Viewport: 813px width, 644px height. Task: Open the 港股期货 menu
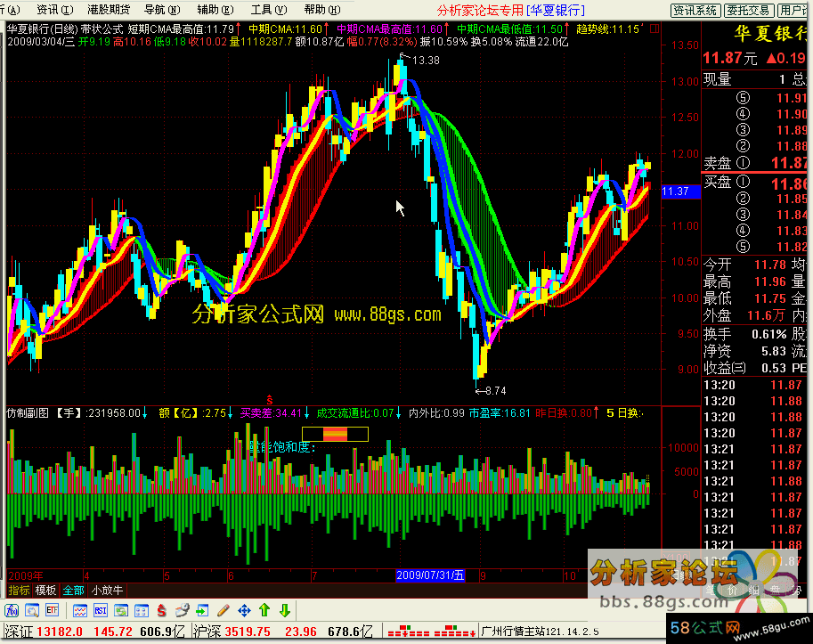(109, 9)
